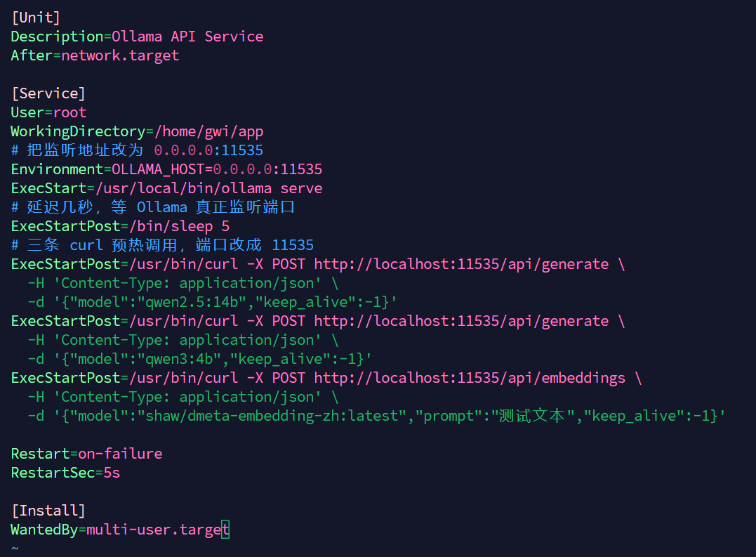Screen dimensions: 756x557
Task: Click the Restart=on-failure line
Action: (87, 454)
